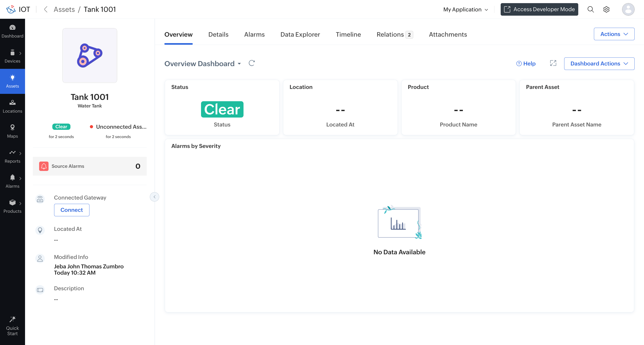This screenshot has height=345, width=644.
Task: Go back using the breadcrumb arrow
Action: click(x=46, y=9)
